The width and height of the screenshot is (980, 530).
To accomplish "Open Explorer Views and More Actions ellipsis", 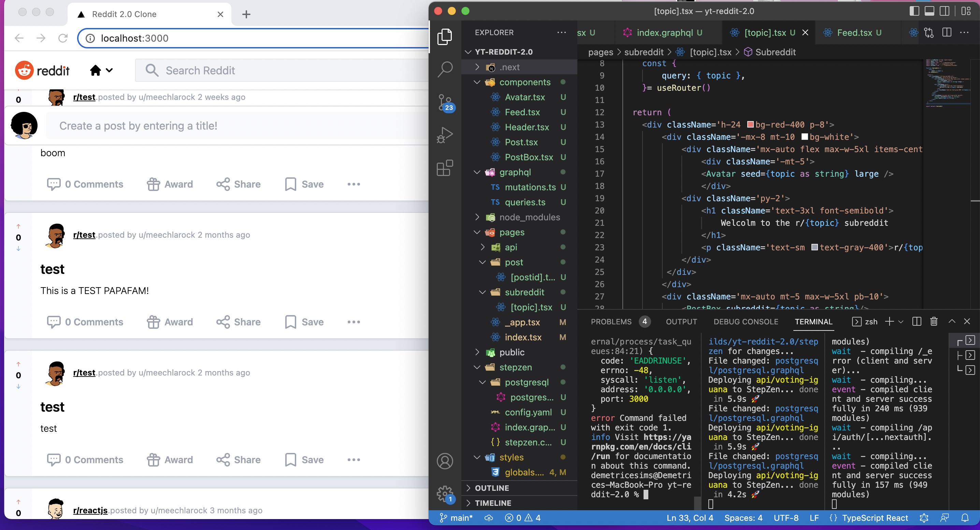I will click(562, 33).
